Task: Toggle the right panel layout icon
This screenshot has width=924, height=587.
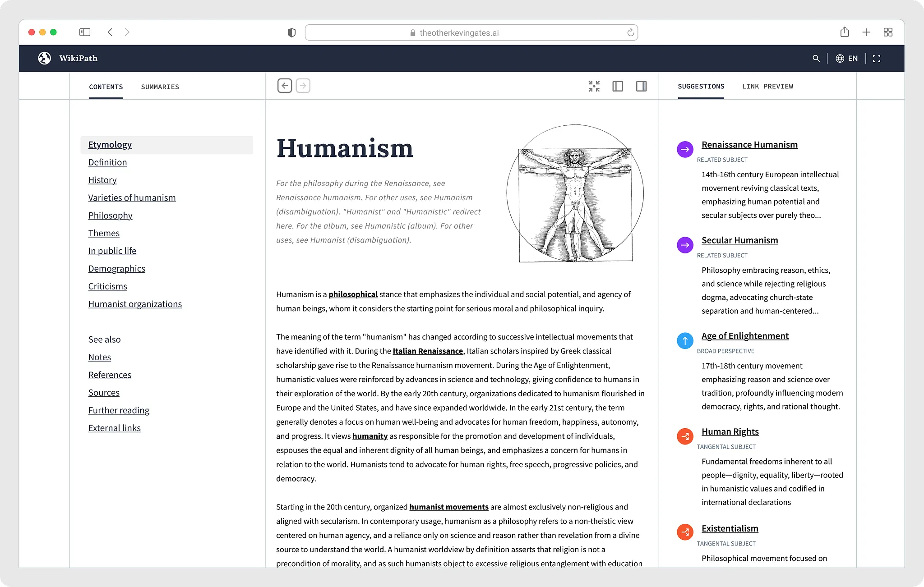Action: [x=641, y=86]
